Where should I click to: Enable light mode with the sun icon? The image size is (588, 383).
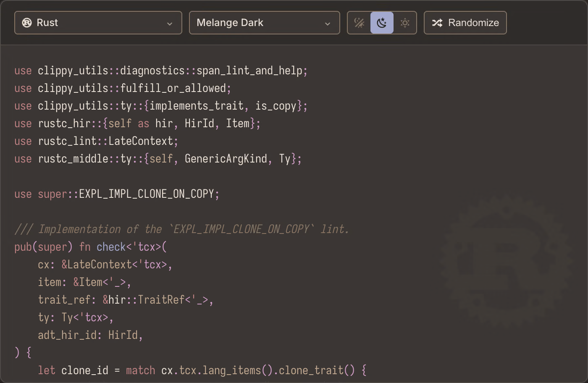(x=405, y=23)
